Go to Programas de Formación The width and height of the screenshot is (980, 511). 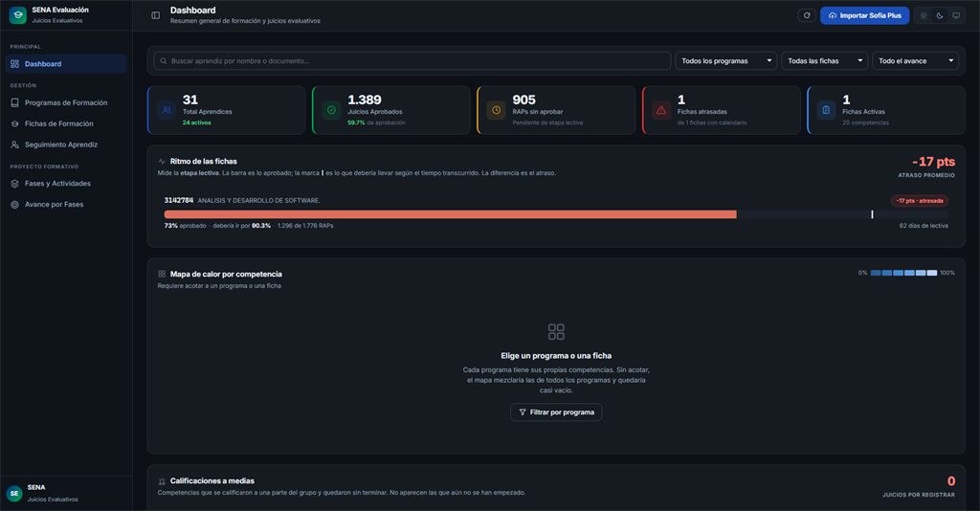coord(66,102)
